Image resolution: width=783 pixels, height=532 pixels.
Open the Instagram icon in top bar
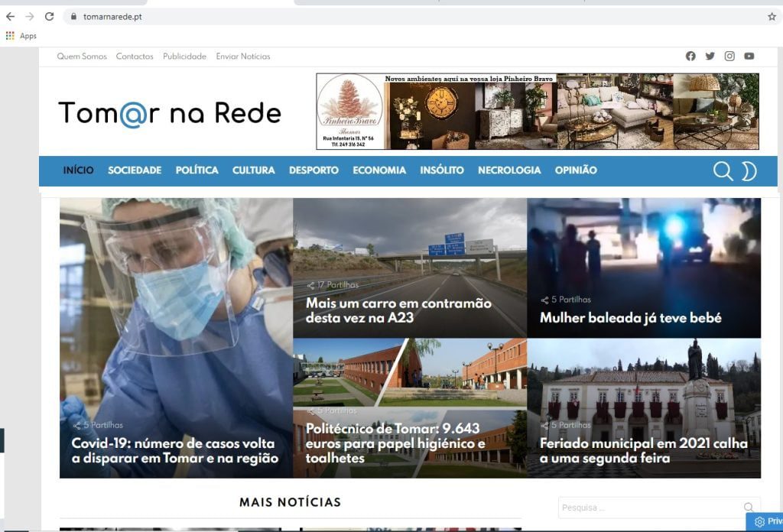(729, 56)
